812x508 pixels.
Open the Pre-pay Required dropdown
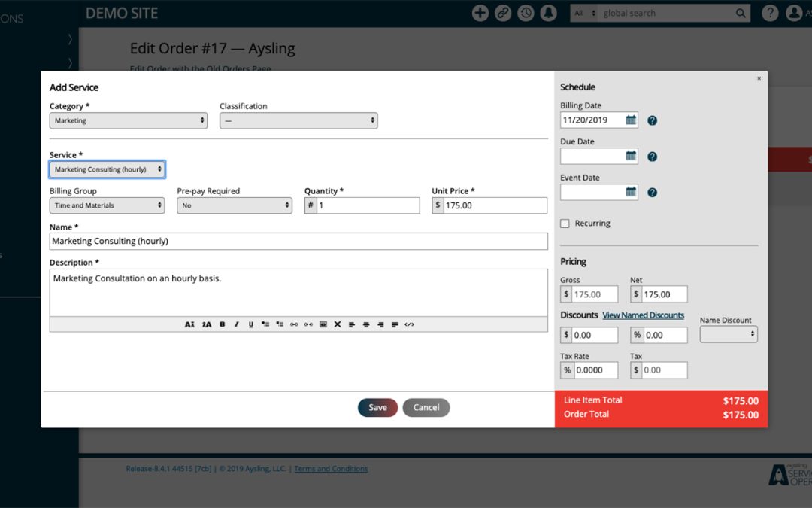[x=235, y=205]
